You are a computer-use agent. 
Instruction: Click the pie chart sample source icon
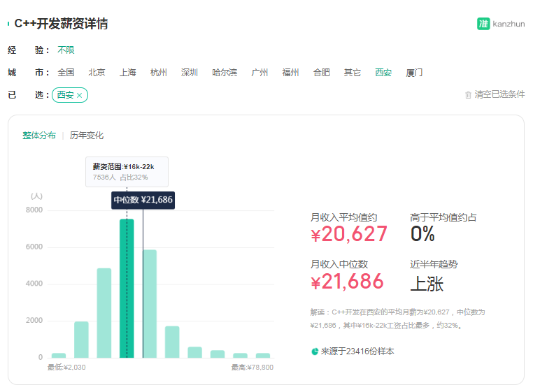coord(315,351)
